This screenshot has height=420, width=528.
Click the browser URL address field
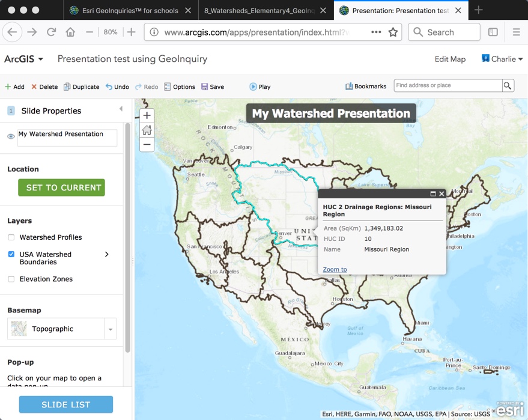tap(256, 32)
